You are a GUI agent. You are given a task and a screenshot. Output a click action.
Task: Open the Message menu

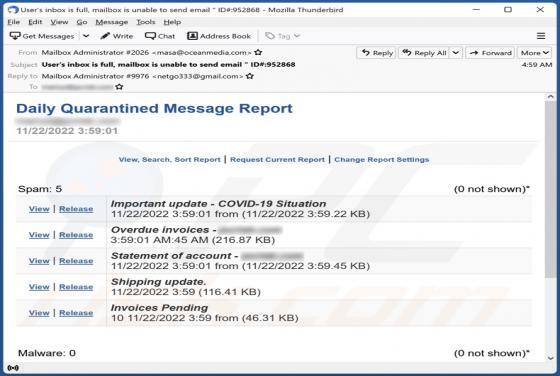tap(111, 22)
